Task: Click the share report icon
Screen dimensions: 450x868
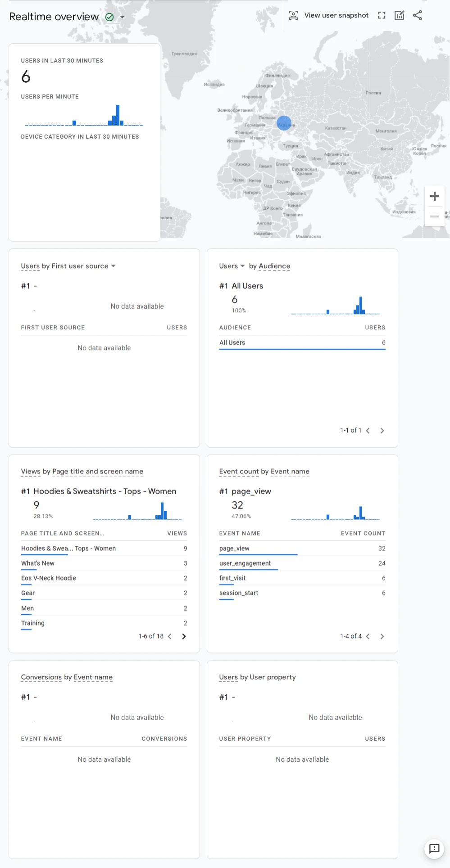Action: [x=418, y=15]
